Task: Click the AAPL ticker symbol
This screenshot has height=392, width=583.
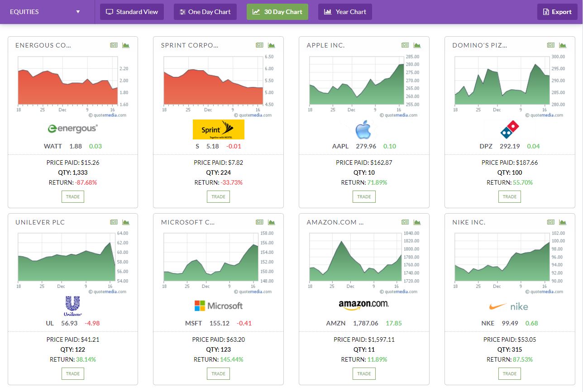Action: [x=340, y=146]
